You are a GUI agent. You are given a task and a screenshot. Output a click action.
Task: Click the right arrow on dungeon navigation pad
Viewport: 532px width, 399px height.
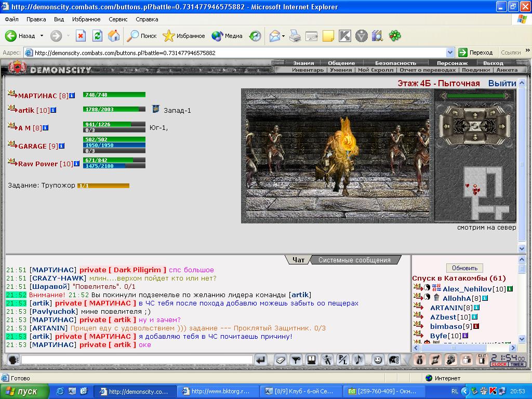click(x=502, y=126)
